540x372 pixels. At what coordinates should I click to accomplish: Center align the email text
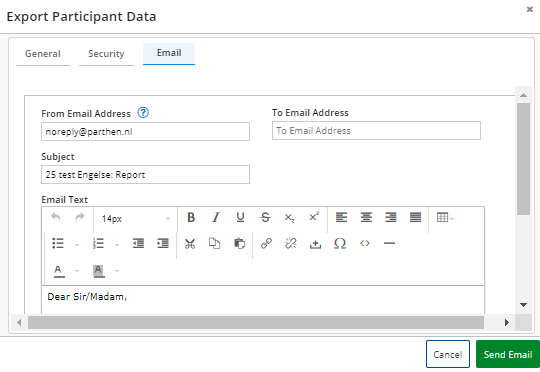click(x=366, y=218)
